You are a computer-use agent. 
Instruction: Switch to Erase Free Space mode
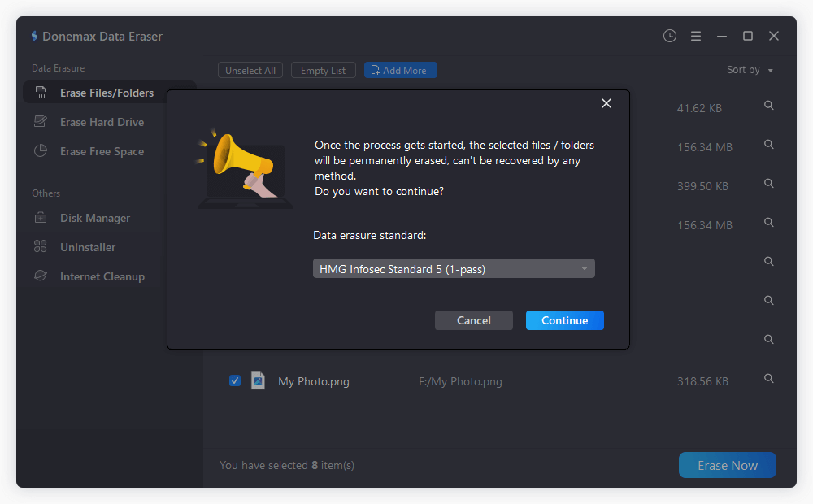(x=101, y=150)
